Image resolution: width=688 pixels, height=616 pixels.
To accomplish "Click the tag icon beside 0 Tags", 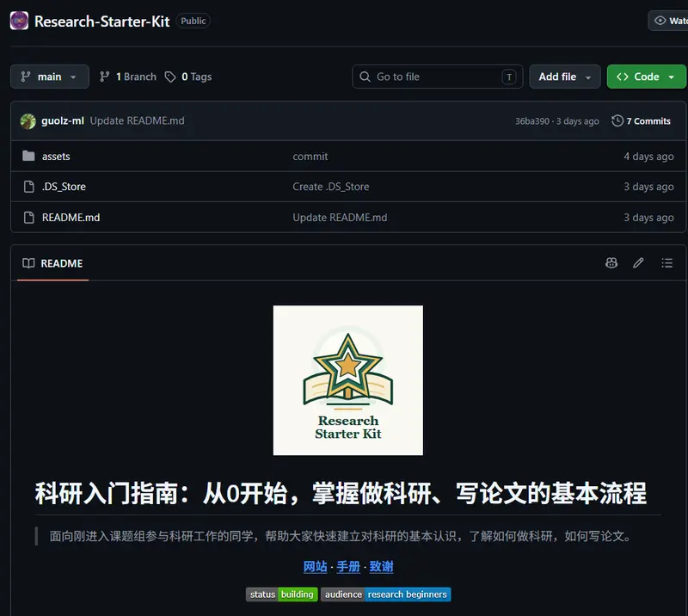I will coord(170,77).
